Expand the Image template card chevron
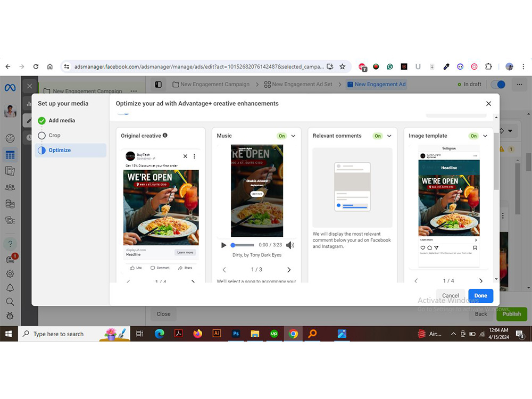 point(486,136)
